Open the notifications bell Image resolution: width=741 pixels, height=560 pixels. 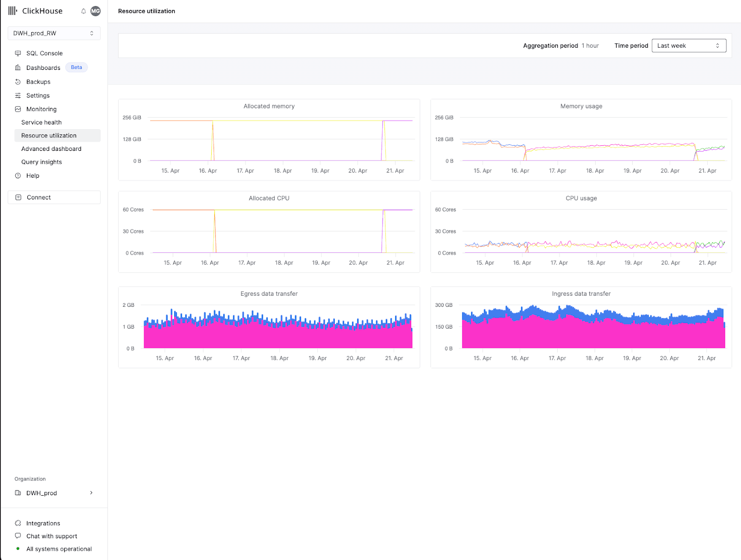83,11
